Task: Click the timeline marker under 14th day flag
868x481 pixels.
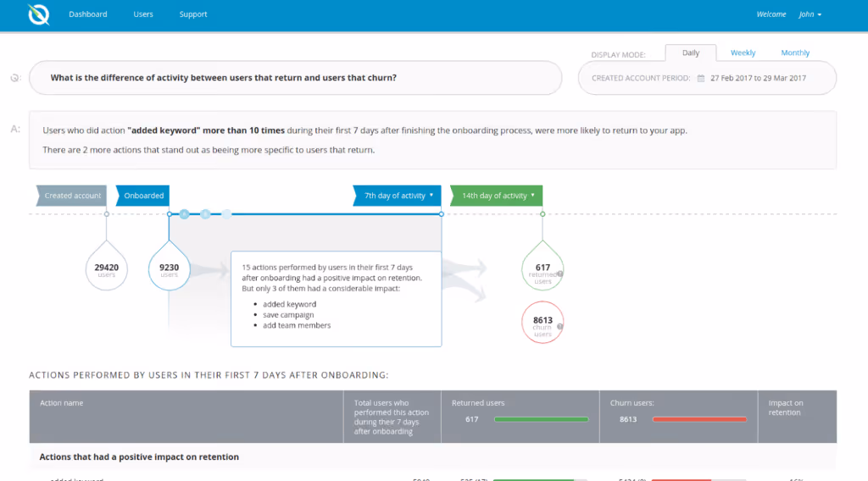Action: click(542, 214)
